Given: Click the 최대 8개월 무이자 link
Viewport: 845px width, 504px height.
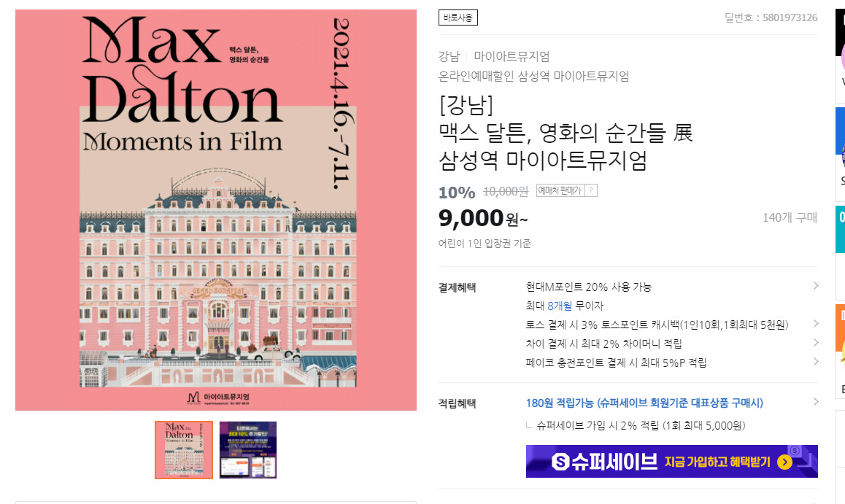Looking at the screenshot, I should tap(564, 306).
